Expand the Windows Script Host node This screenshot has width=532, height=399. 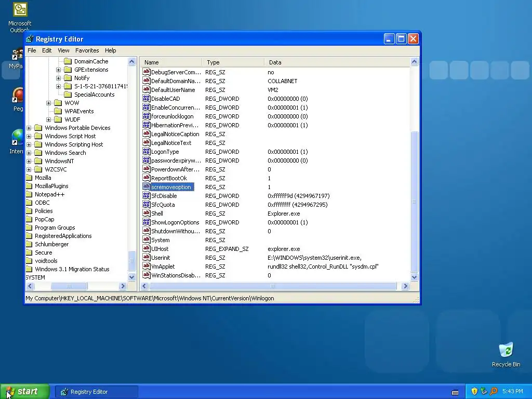pos(29,136)
